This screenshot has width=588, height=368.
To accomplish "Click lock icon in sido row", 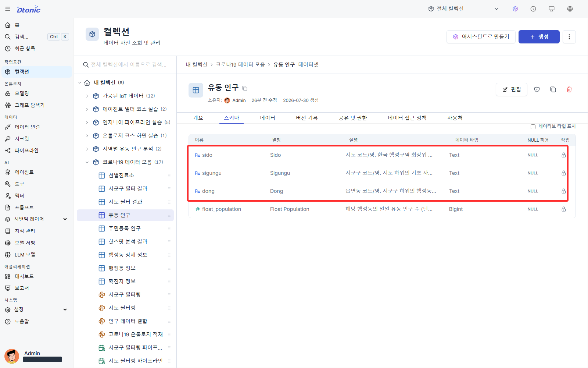I will [563, 155].
